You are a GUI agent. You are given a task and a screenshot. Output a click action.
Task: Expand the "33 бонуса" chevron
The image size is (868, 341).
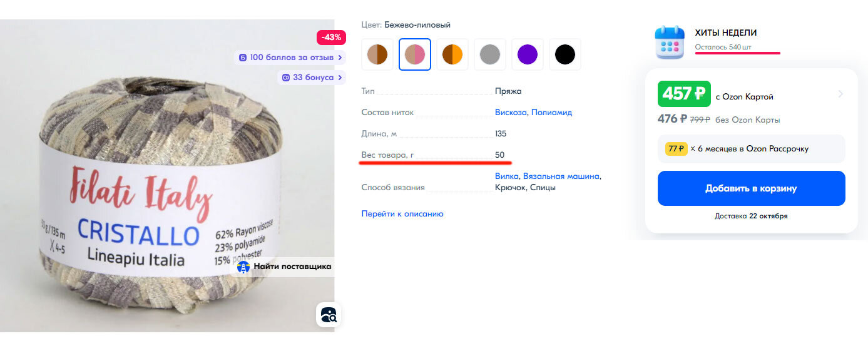pyautogui.click(x=340, y=78)
